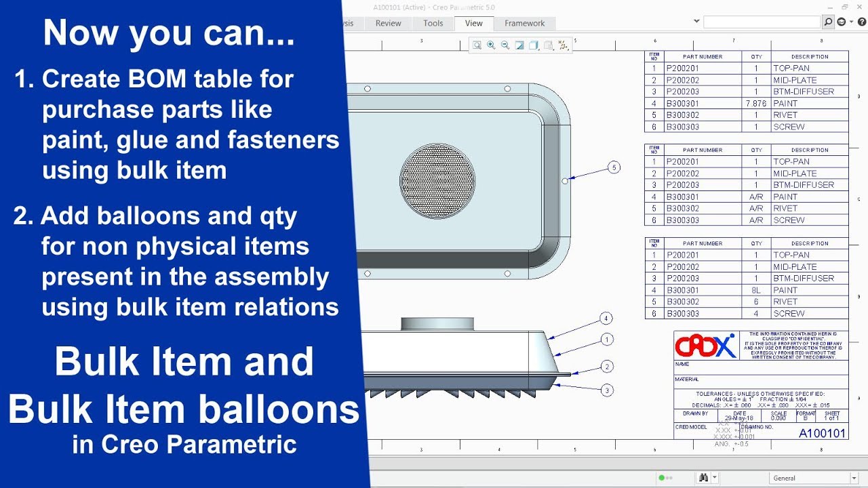Toggle the datum display filters icon
The height and width of the screenshot is (488, 868).
click(563, 45)
